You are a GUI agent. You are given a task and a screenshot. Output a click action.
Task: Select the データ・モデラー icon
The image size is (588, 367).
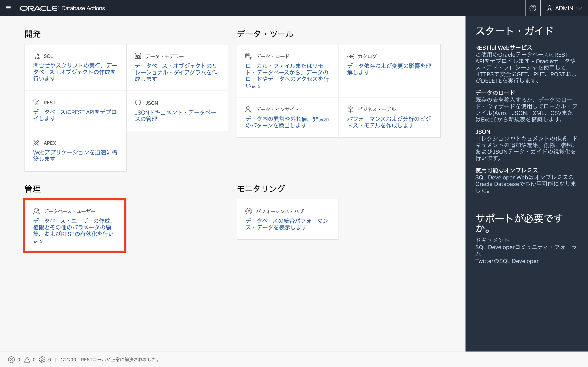[138, 56]
